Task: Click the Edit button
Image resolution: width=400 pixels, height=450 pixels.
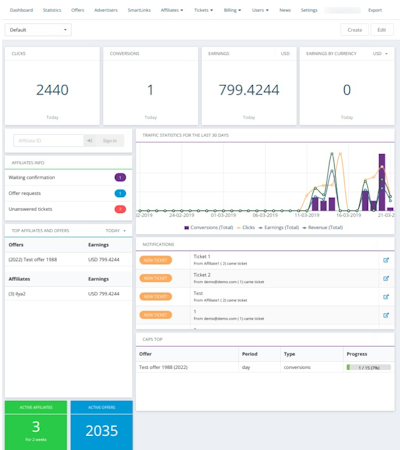Action: click(x=382, y=30)
